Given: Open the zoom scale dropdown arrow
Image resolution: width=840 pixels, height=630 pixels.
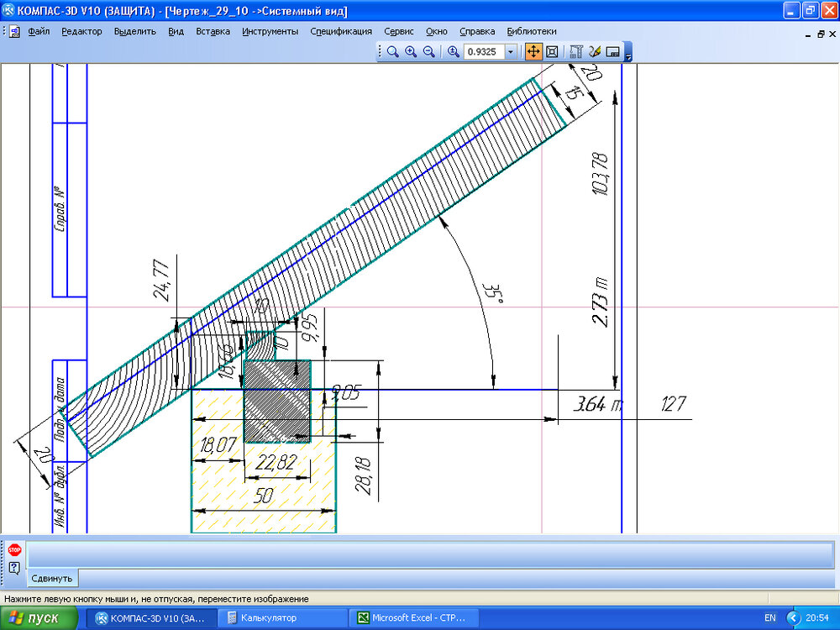Looking at the screenshot, I should click(510, 51).
